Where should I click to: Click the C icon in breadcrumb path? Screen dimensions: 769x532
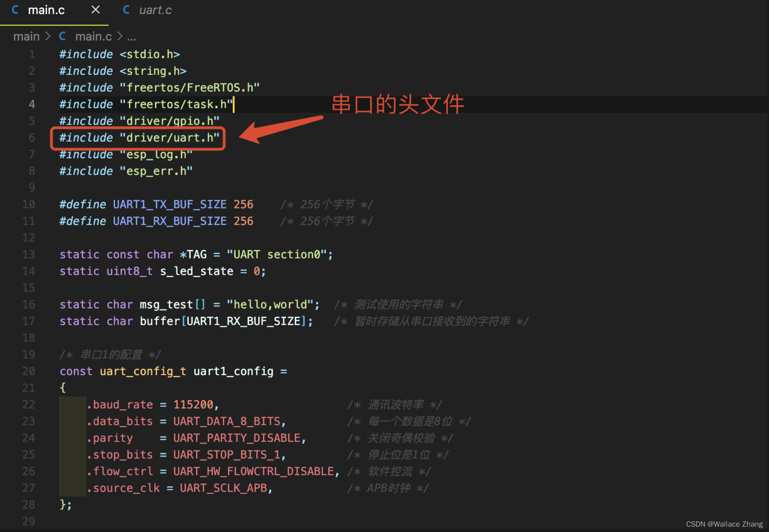(x=62, y=36)
